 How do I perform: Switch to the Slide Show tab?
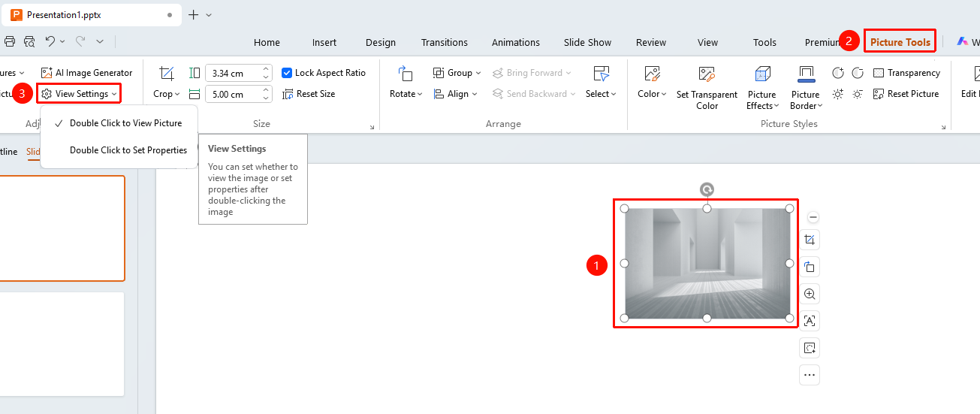[x=588, y=42]
